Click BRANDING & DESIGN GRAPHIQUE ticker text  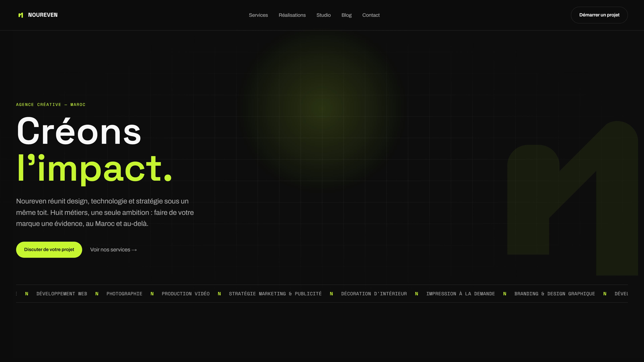554,294
